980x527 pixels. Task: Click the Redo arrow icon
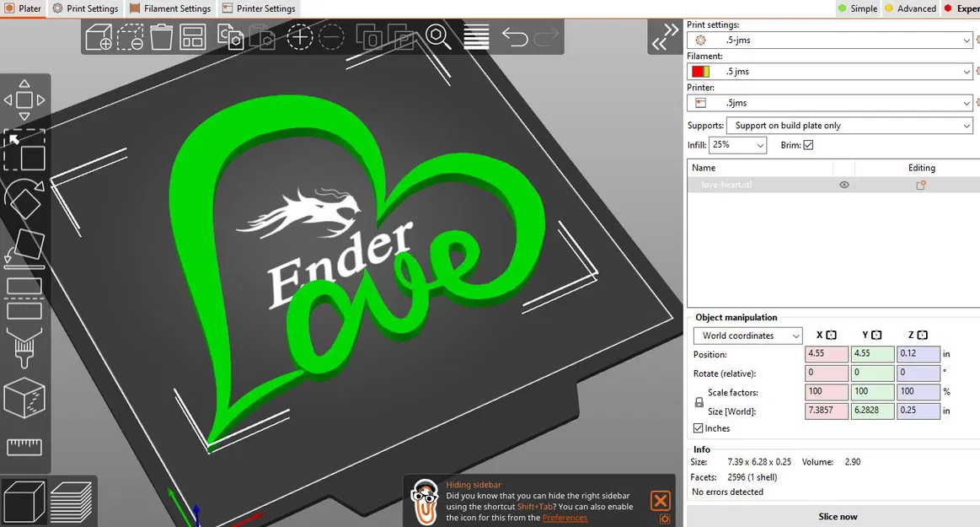tap(546, 37)
